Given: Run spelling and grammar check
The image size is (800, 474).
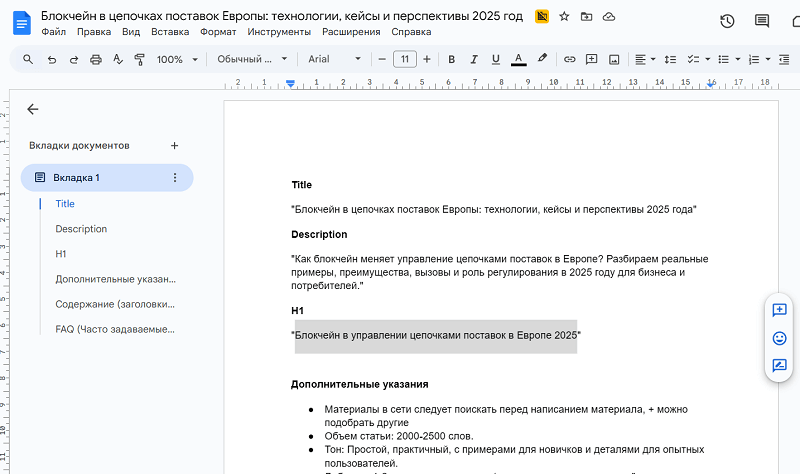Looking at the screenshot, I should tap(118, 59).
